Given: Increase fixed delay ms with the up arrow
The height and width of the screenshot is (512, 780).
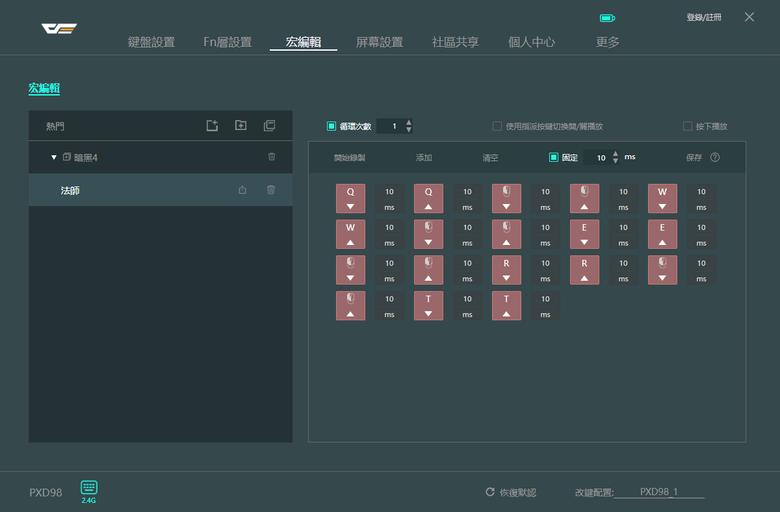Looking at the screenshot, I should click(x=615, y=153).
